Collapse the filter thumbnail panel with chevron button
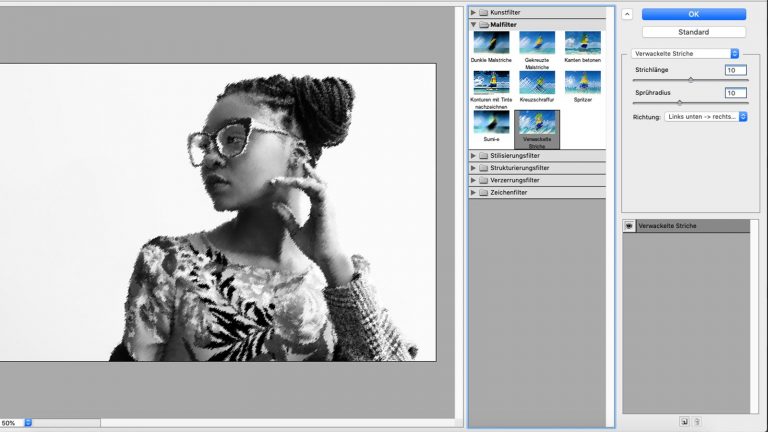Image resolution: width=768 pixels, height=432 pixels. point(626,14)
